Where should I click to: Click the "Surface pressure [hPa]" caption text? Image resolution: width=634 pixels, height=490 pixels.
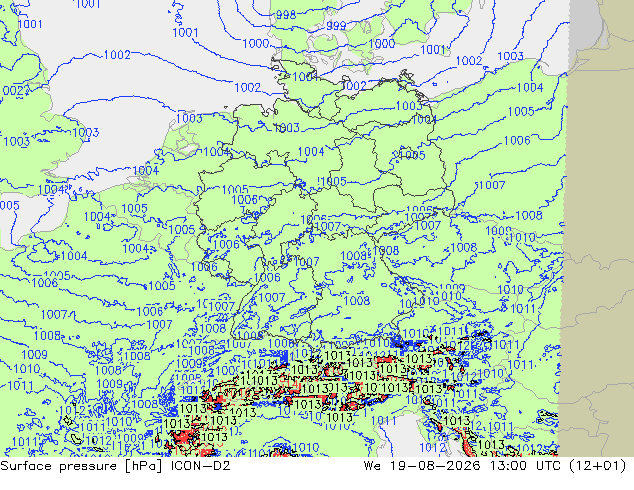coord(82,466)
